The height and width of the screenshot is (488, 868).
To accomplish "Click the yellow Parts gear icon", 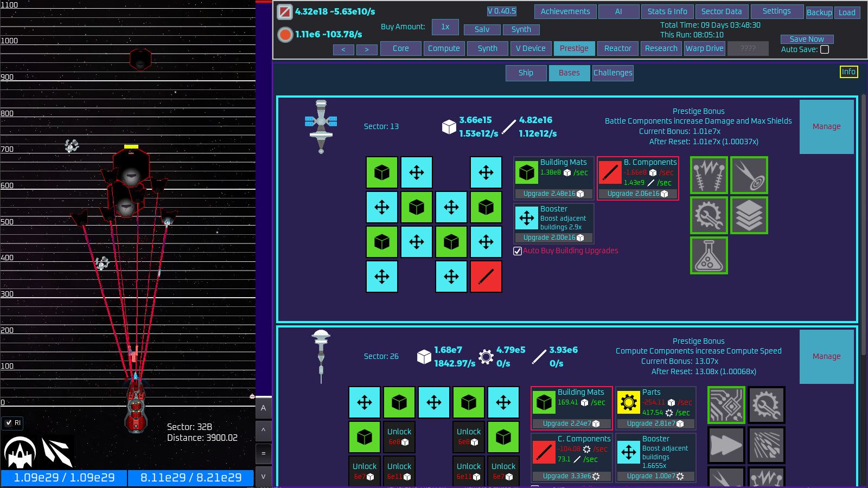I will (x=629, y=402).
